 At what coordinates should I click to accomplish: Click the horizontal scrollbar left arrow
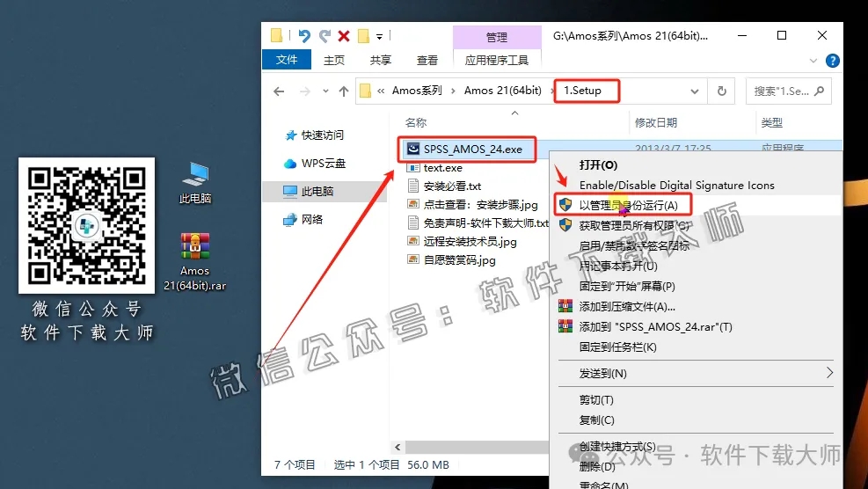pyautogui.click(x=398, y=447)
